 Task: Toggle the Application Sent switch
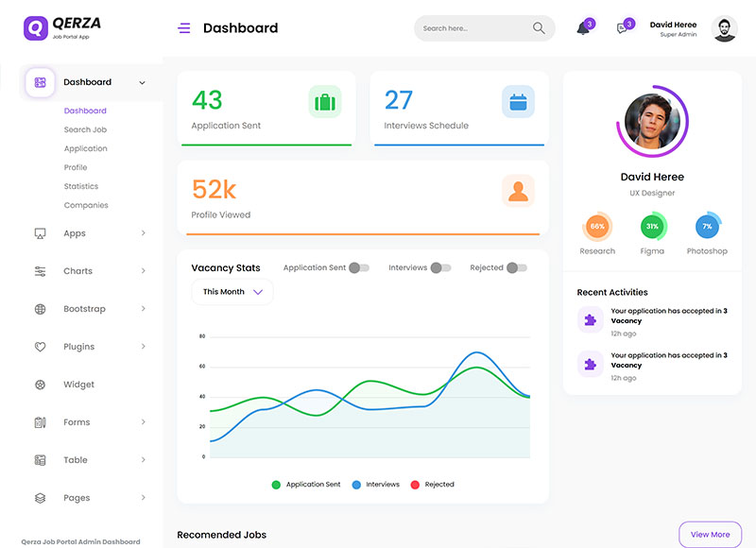(358, 268)
